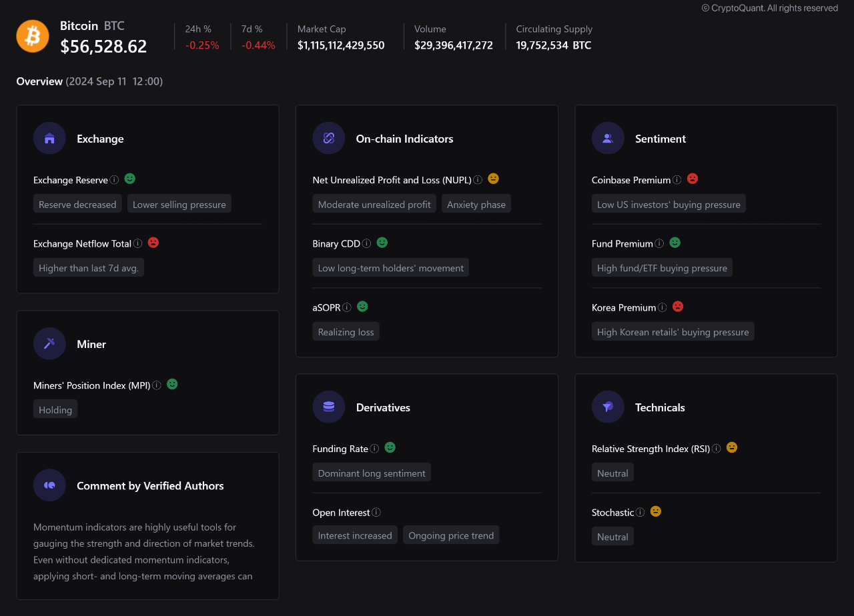This screenshot has width=854, height=616.
Task: Click the info icon beside Coinbase Premium
Action: [677, 180]
